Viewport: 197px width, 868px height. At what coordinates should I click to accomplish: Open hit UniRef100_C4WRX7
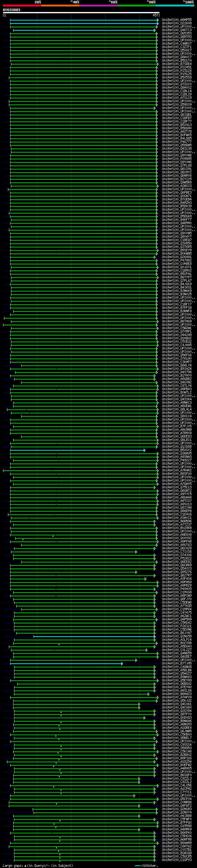pyautogui.click(x=176, y=43)
